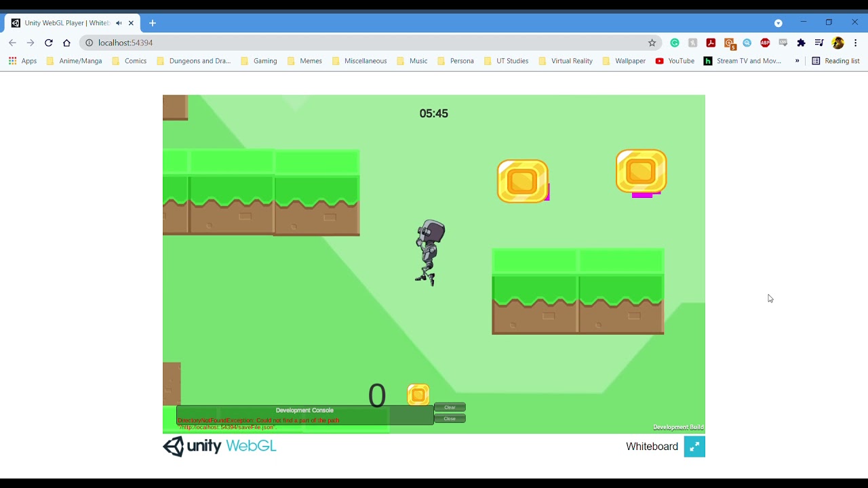The width and height of the screenshot is (868, 488).
Task: Click the DirectoryNotFoundException error message
Action: (x=258, y=424)
